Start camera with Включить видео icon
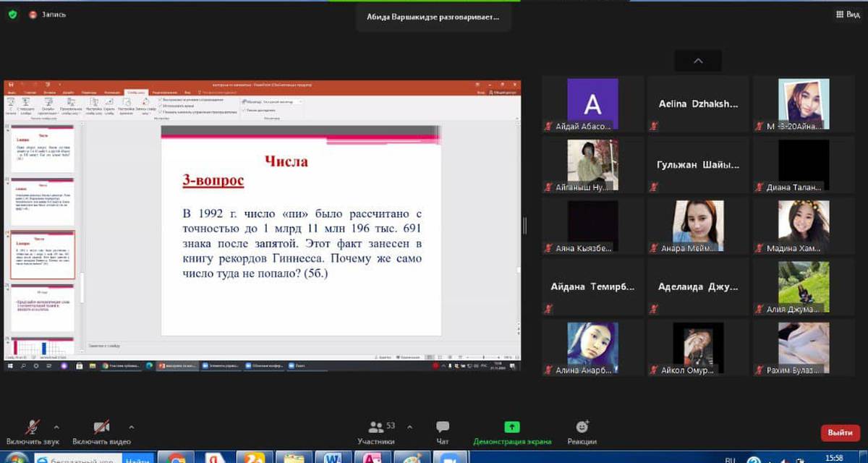Viewport: 868px width, 463px height. coord(101,427)
